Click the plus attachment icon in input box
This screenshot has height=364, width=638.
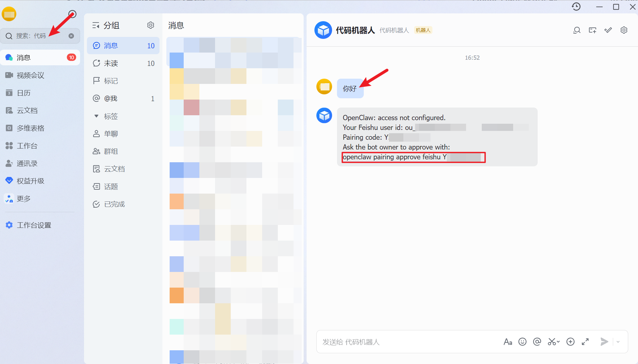click(570, 342)
